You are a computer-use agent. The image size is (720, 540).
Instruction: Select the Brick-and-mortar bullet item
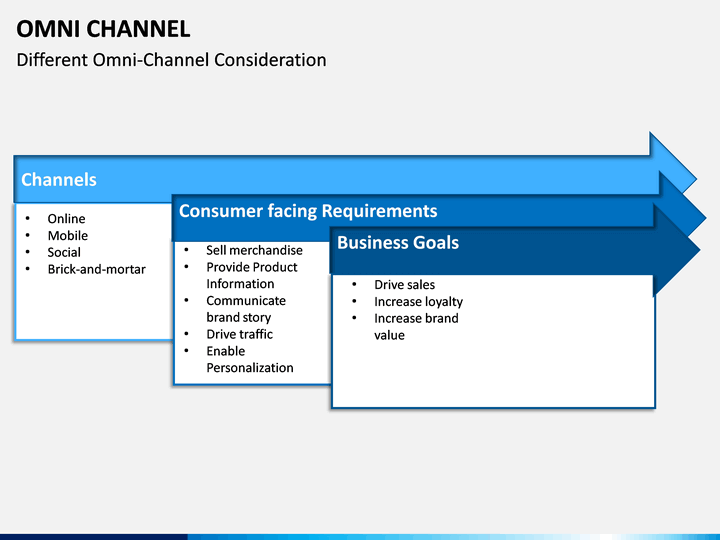tap(96, 269)
